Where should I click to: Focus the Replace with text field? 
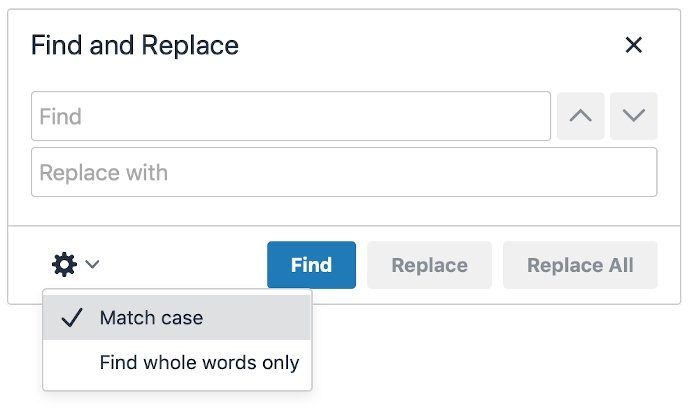tap(343, 173)
